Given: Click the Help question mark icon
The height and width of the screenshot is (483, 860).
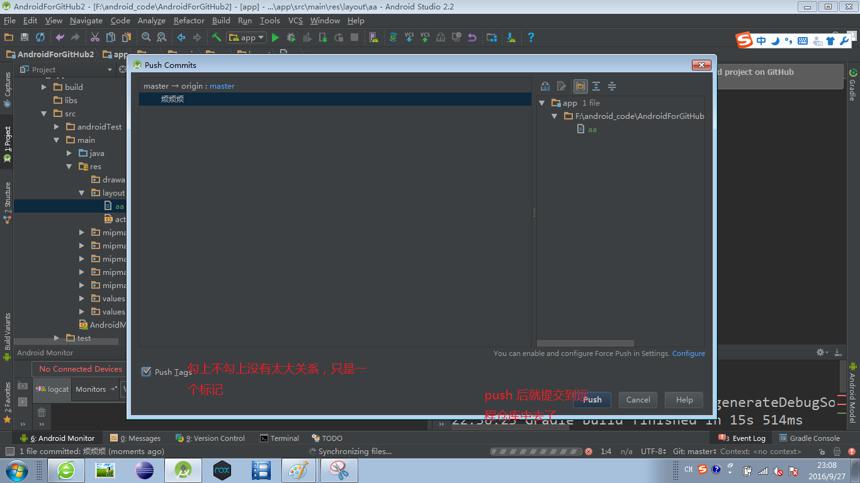Looking at the screenshot, I should click(x=531, y=38).
